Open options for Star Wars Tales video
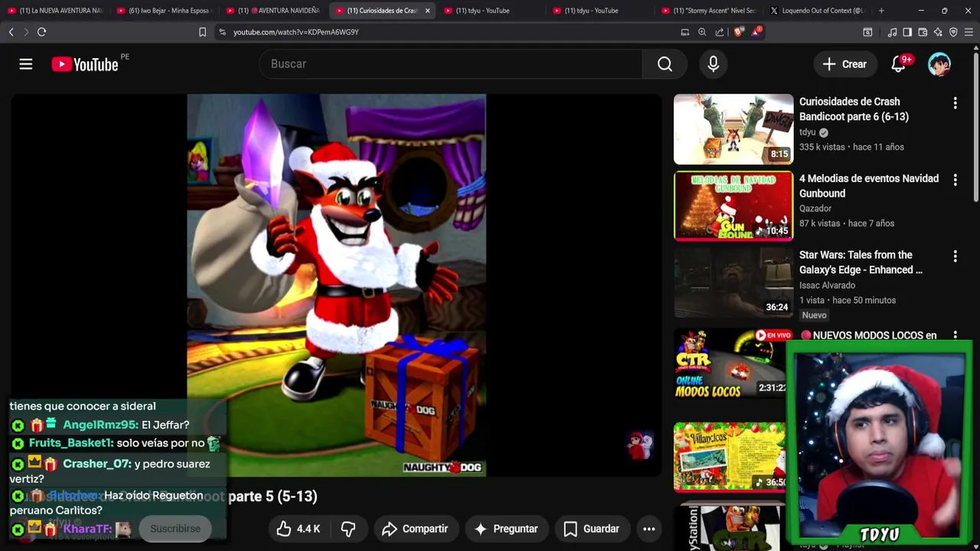Image resolution: width=980 pixels, height=551 pixels. [x=955, y=256]
